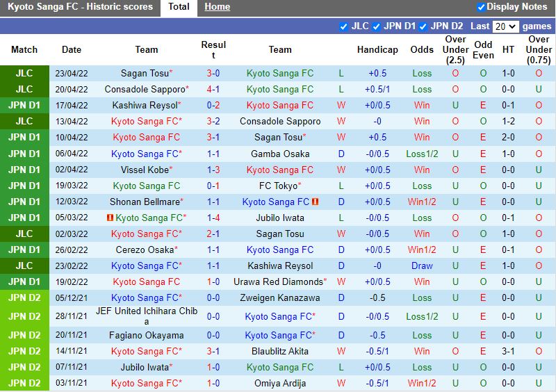The image size is (556, 392).
Task: Open JEF United Ichihara Chiba team link
Action: coord(147,316)
